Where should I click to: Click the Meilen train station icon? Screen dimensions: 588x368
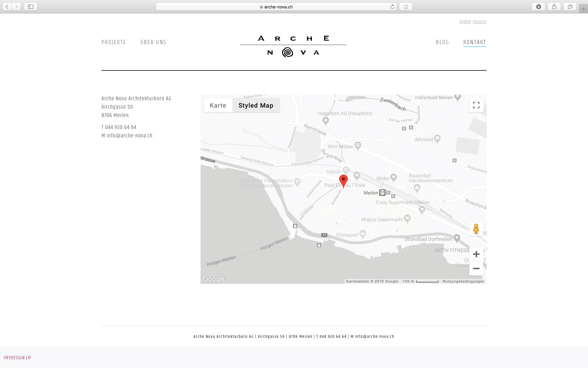[383, 193]
